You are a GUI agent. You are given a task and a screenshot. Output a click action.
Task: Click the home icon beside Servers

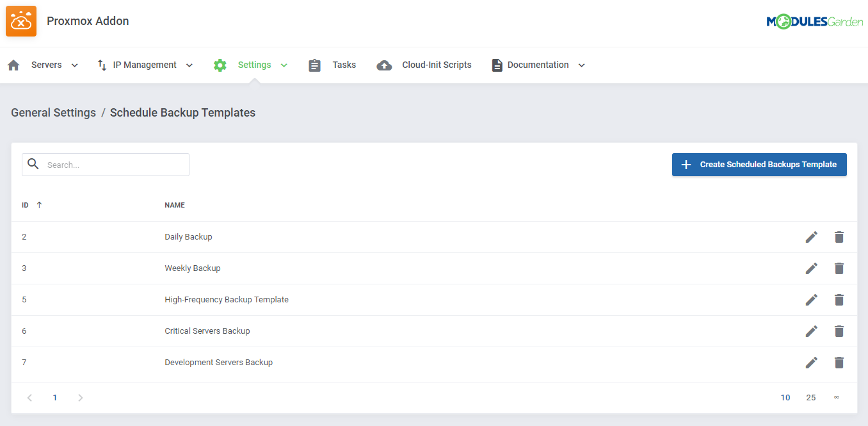pyautogui.click(x=13, y=65)
